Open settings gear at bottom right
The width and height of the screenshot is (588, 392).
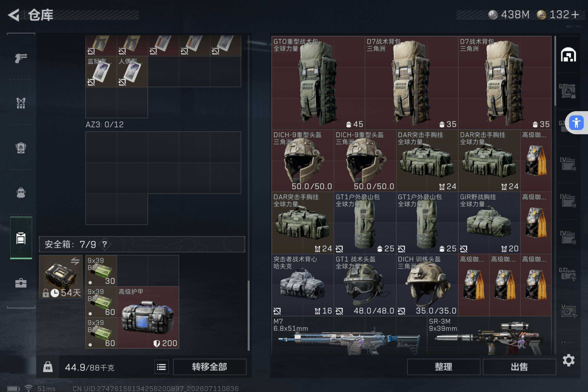tap(568, 360)
